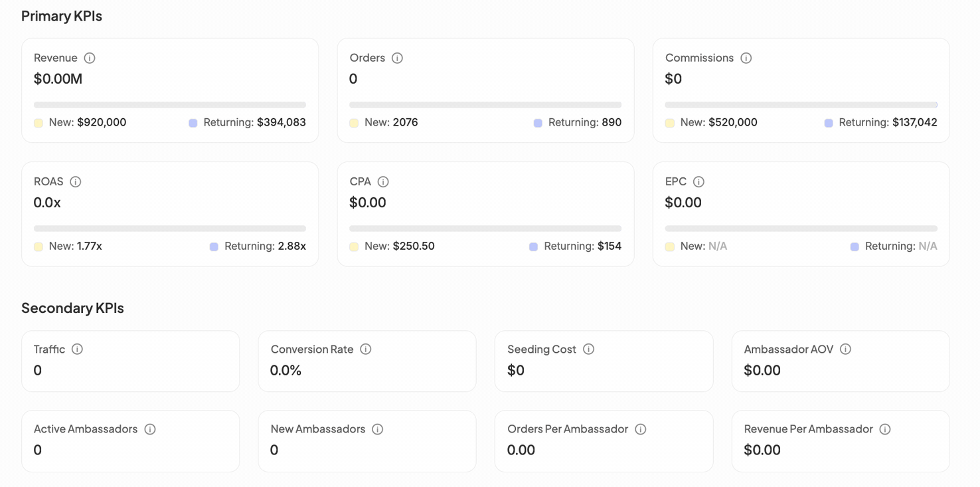
Task: Click the Traffic info icon
Action: pyautogui.click(x=77, y=349)
